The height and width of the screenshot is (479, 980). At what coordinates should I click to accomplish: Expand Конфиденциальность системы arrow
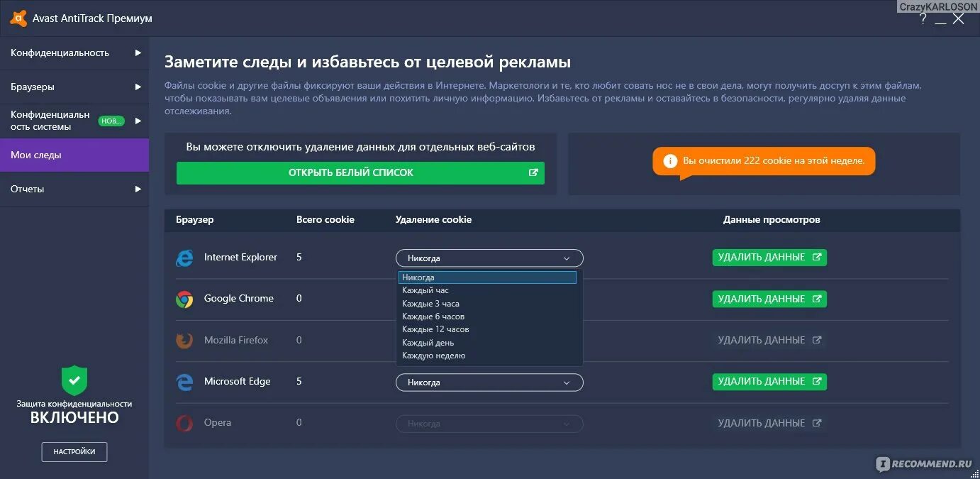138,121
